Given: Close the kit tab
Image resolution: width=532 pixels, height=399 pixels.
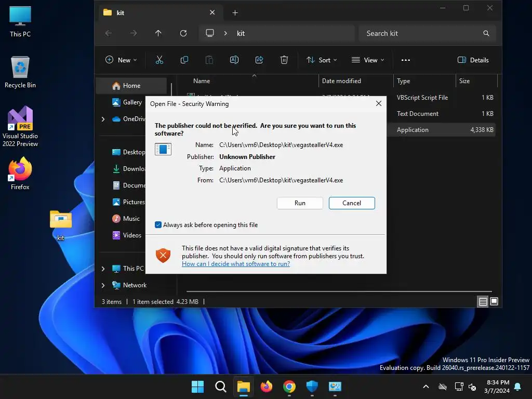Looking at the screenshot, I should click(212, 12).
